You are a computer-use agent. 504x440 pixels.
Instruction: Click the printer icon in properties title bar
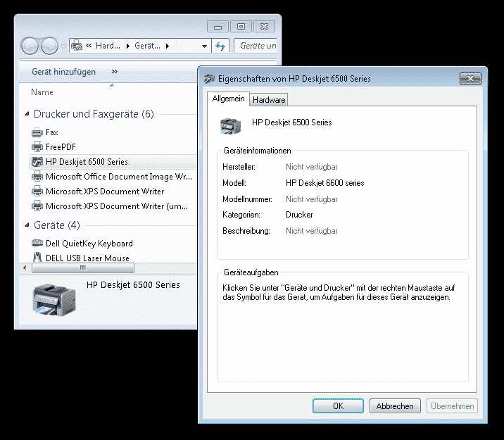point(209,78)
